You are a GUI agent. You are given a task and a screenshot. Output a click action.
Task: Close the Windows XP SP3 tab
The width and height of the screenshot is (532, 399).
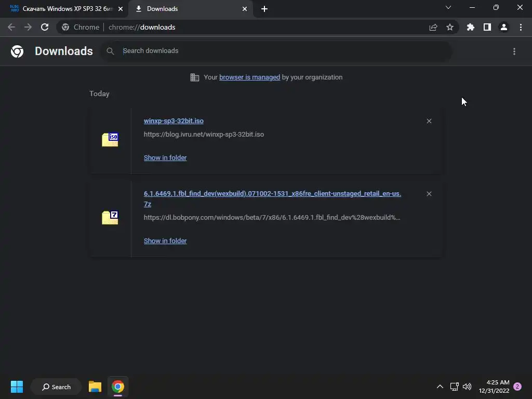pyautogui.click(x=121, y=9)
